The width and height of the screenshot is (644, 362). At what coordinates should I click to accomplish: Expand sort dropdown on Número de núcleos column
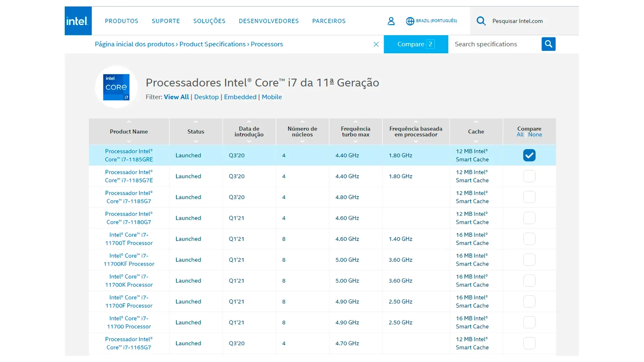(302, 141)
